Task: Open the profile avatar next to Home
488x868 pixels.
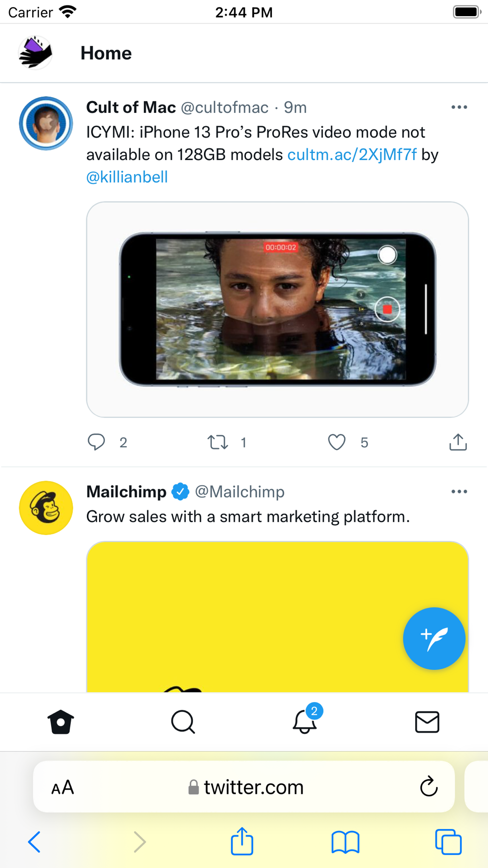Action: click(x=35, y=53)
